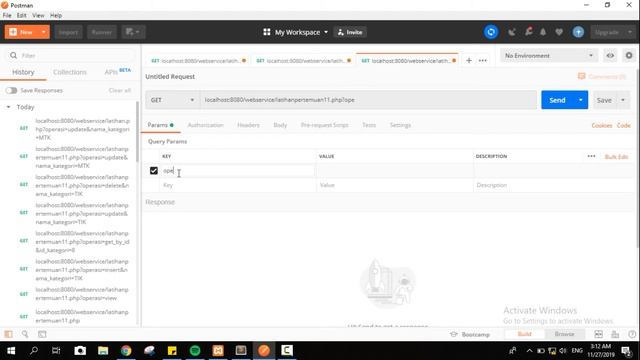Switch to Build mode

pyautogui.click(x=524, y=334)
